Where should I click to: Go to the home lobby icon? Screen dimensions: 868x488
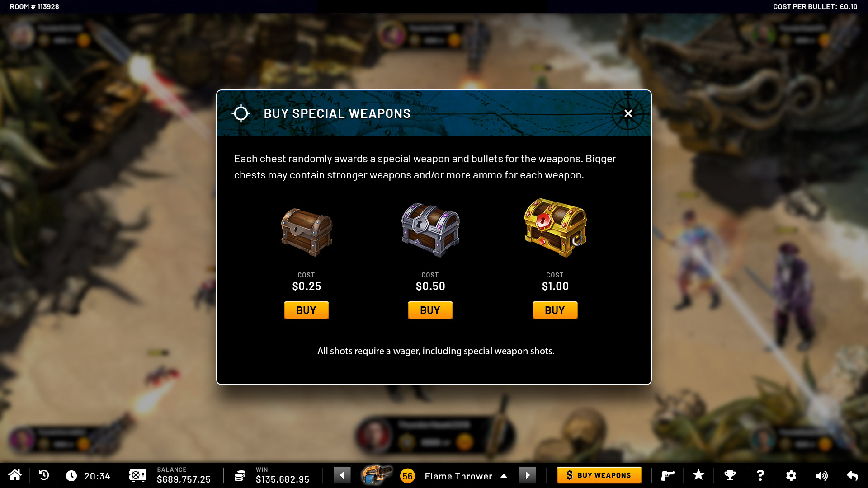[x=15, y=475]
